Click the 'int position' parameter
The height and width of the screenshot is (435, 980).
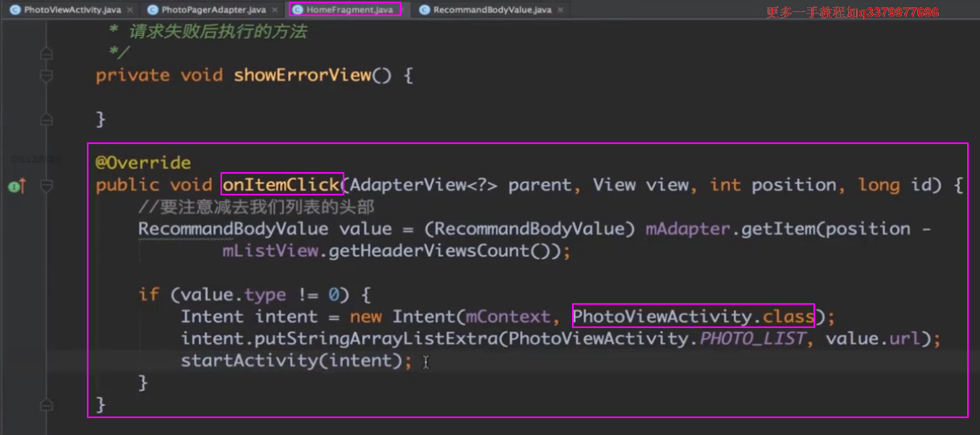click(x=772, y=185)
